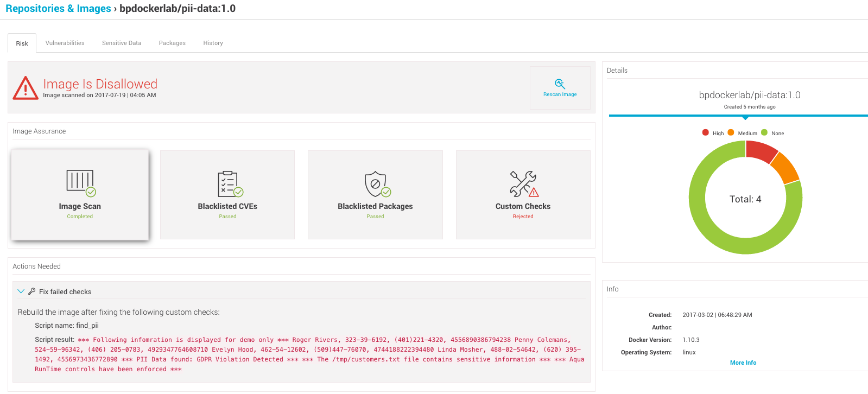Toggle the None severity legend dot

764,132
